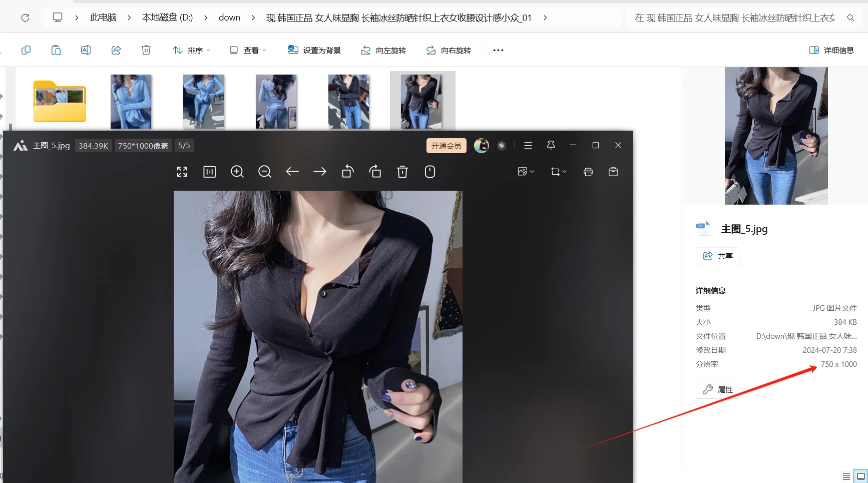Screen dimensions: 868x483
Task: Click the 开通会员 membership button
Action: pos(446,145)
